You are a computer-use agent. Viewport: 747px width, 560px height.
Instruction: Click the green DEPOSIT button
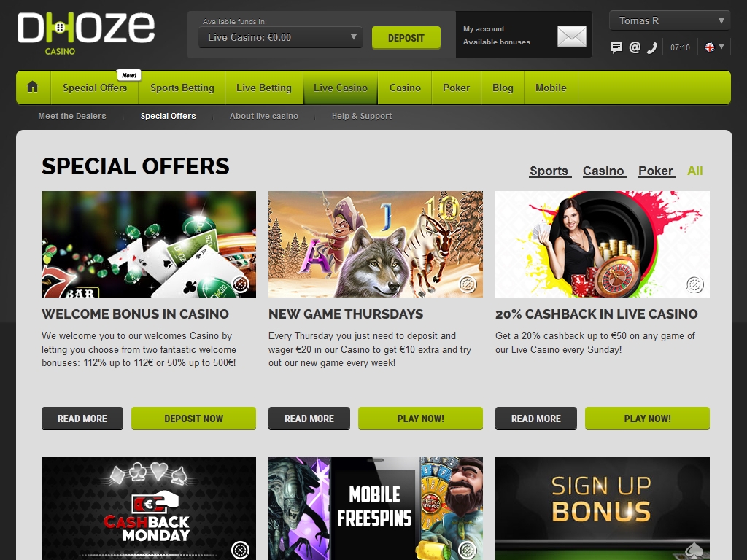coord(406,38)
